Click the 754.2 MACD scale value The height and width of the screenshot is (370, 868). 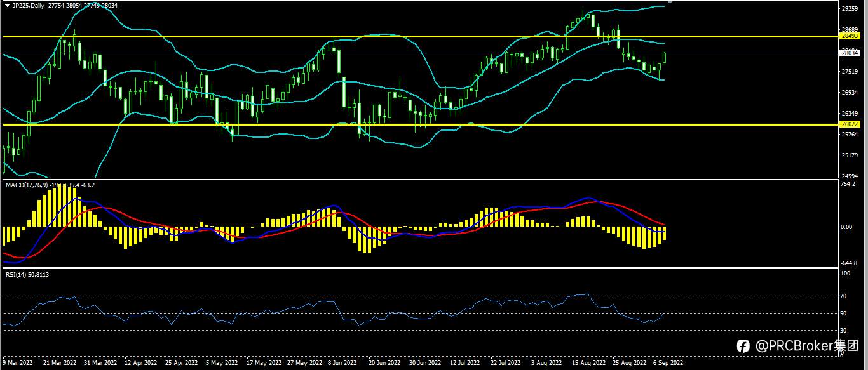point(848,184)
